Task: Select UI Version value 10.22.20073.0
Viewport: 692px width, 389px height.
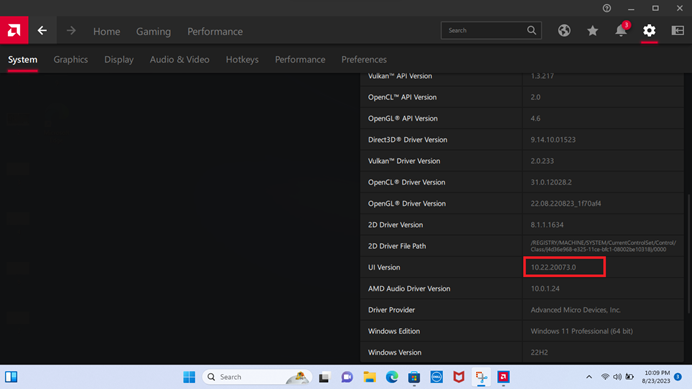Action: [x=553, y=267]
